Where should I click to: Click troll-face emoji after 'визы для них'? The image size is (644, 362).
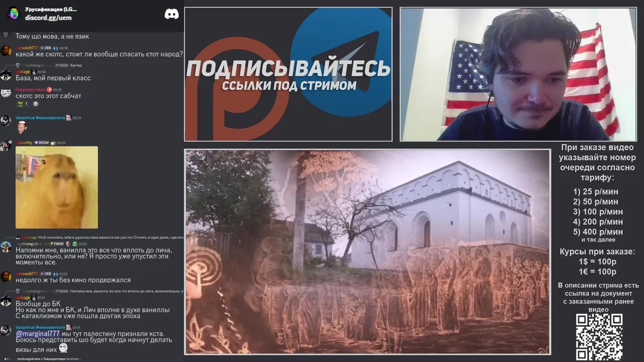[63, 347]
